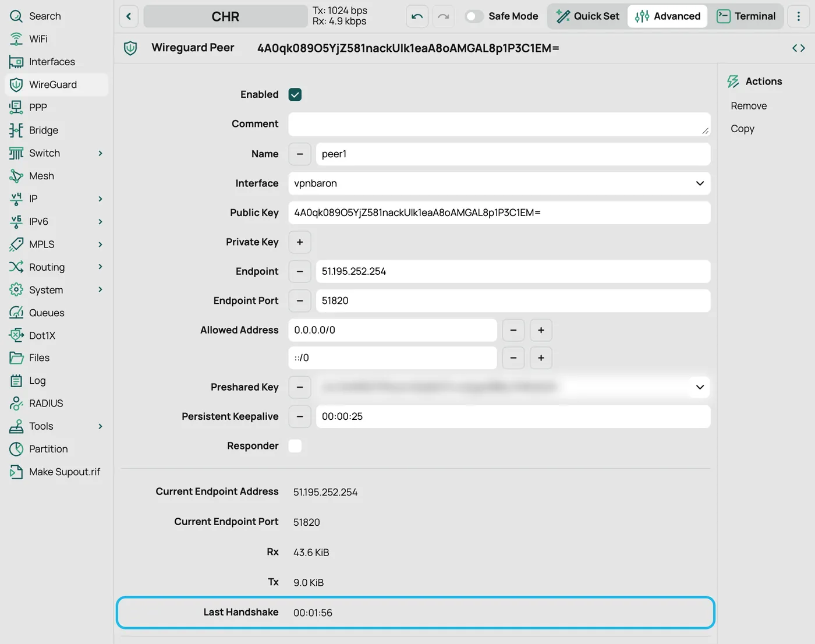Screen dimensions: 815x644
Task: Click the Persistent Keepalive field
Action: 513,417
